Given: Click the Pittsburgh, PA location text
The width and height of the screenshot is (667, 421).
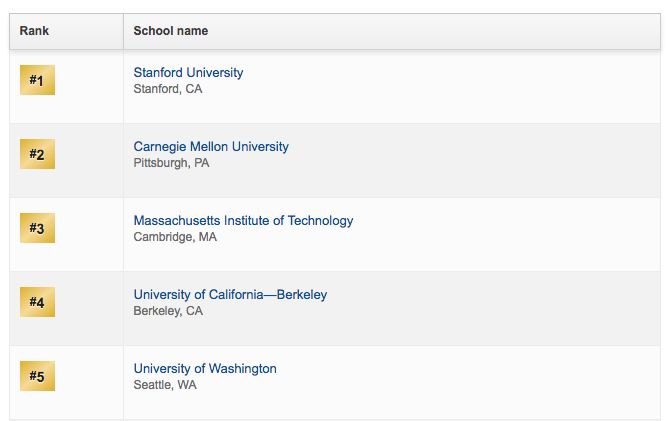Looking at the screenshot, I should click(171, 163).
